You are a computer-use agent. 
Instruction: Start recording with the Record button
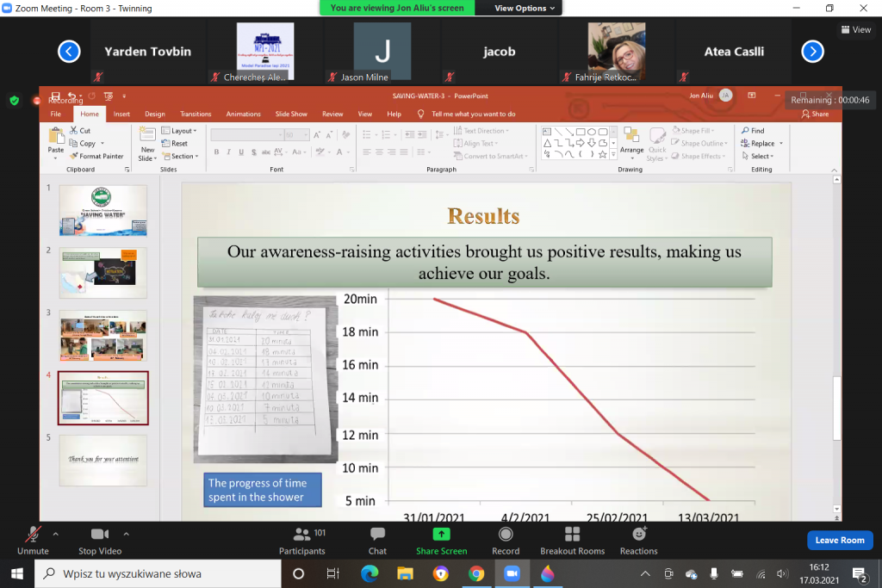pos(506,540)
